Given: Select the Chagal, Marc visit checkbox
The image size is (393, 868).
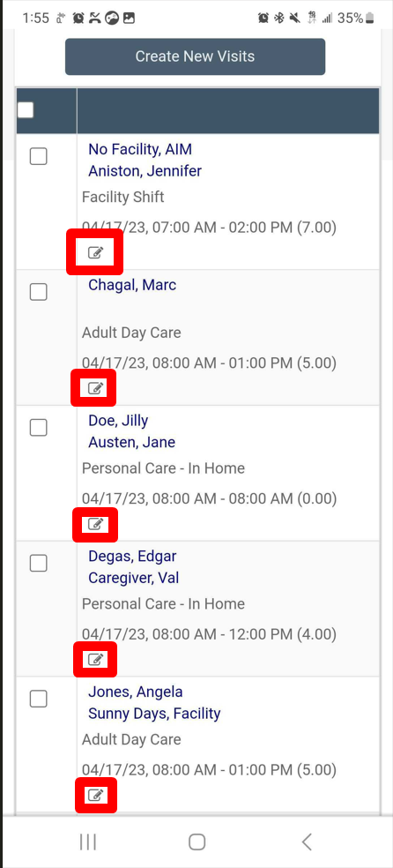Looking at the screenshot, I should (38, 292).
